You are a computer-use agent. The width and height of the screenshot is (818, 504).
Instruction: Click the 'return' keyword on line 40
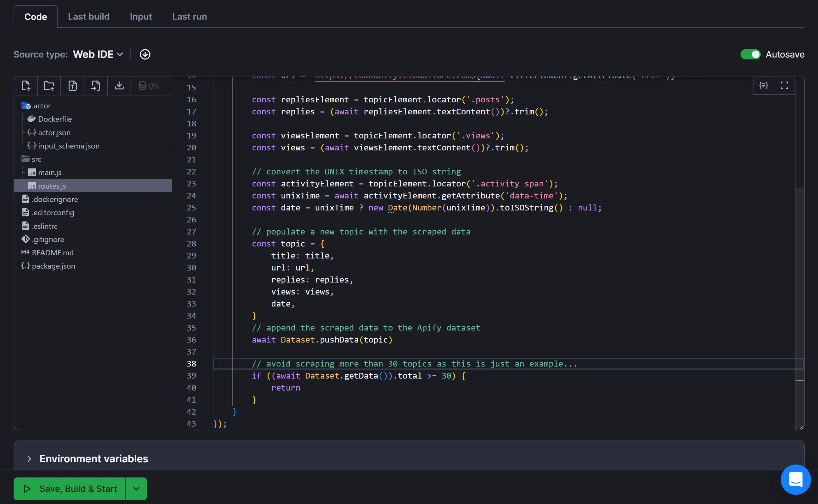(x=286, y=388)
